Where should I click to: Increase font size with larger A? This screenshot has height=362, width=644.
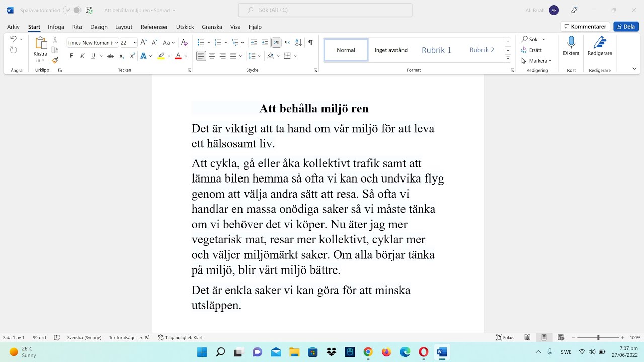tap(144, 43)
